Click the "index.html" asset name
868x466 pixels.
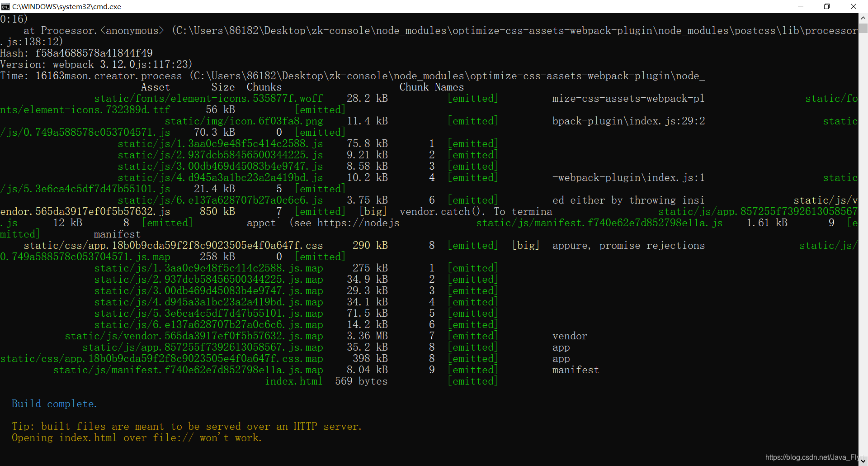coord(294,381)
